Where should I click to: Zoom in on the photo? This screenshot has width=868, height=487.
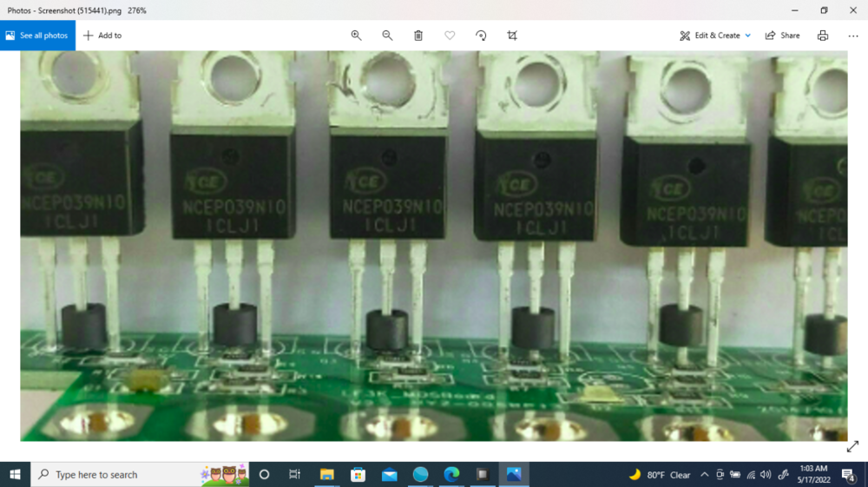(x=357, y=36)
